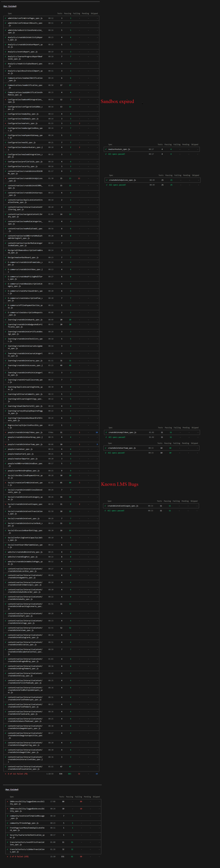The image size is (220, 868).
Task: Select failed 508Accessibility/loggedOutAccessibility_spec.js row
Action: coord(53,810)
